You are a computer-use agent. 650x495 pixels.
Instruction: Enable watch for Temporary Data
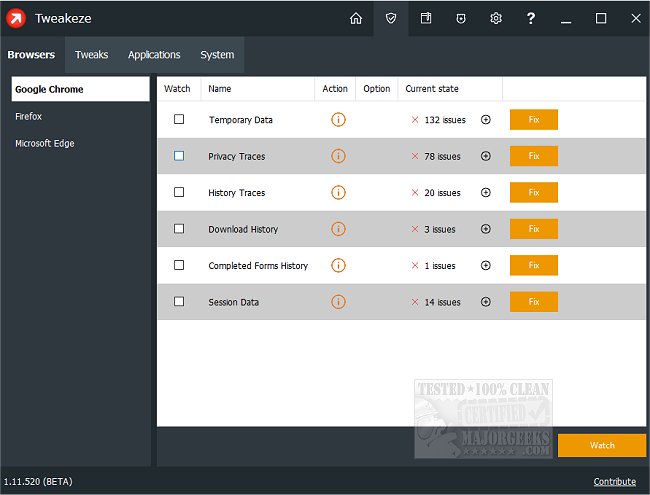point(179,119)
